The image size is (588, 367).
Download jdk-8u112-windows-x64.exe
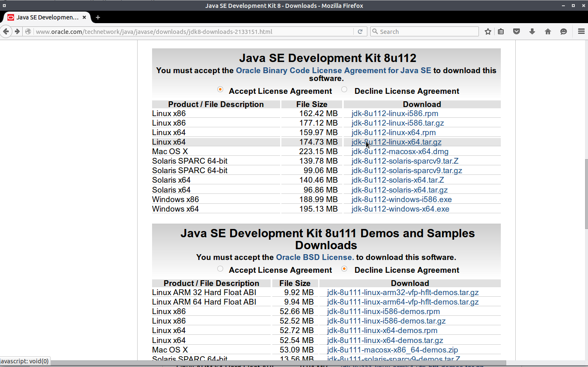point(400,209)
